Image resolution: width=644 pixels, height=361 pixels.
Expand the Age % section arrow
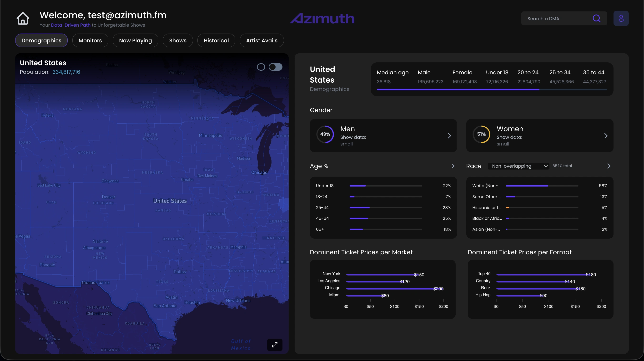point(453,166)
